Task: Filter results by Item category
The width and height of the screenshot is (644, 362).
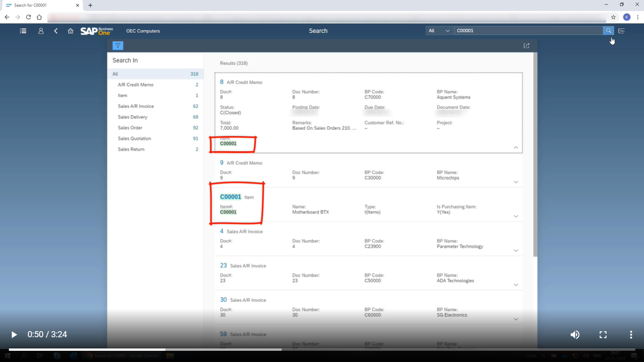Action: (155, 95)
